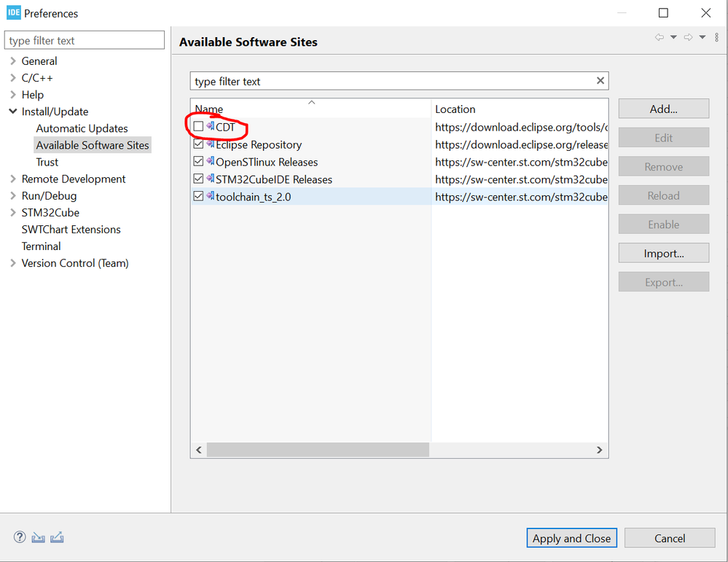
Task: Select the General preferences category
Action: click(x=39, y=61)
